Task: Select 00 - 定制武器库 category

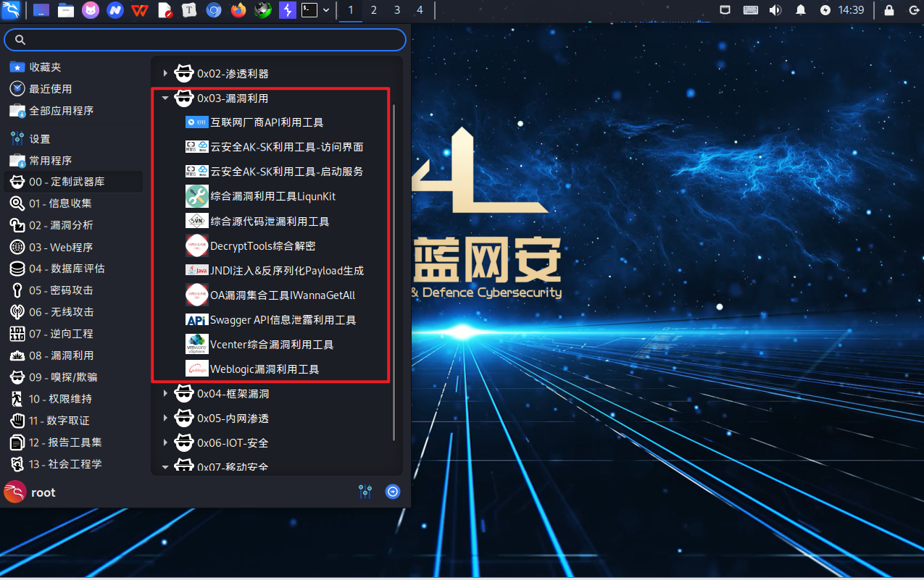Action: [73, 182]
